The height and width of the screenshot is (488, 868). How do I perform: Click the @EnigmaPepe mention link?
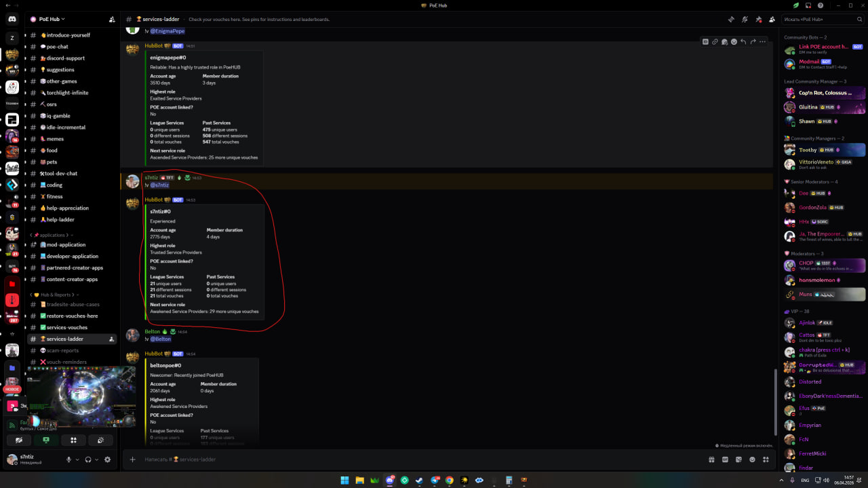(x=167, y=31)
